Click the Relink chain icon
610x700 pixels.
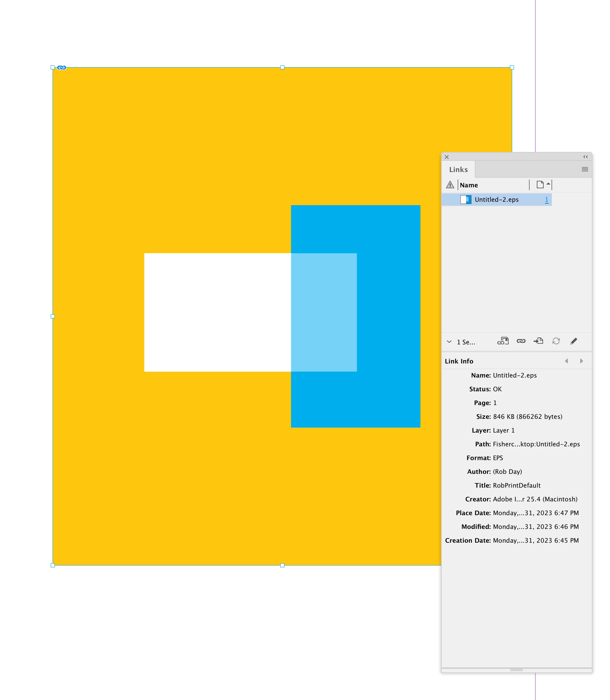click(x=521, y=341)
